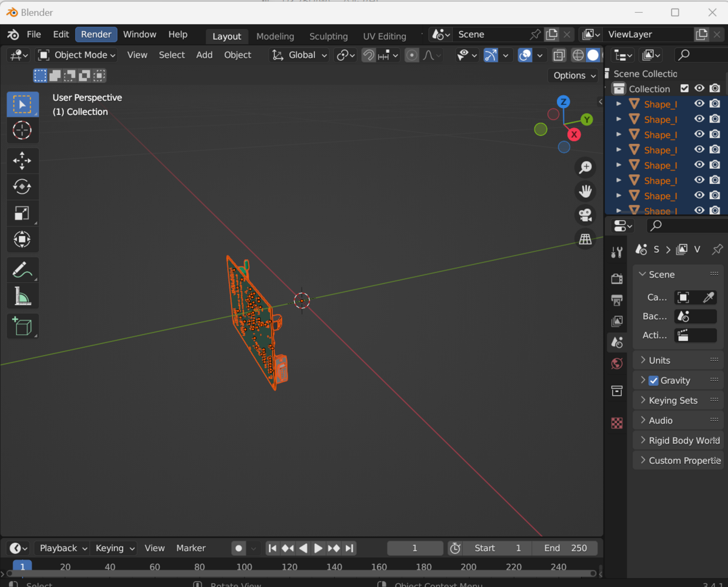Jump to the end frame button
Image resolution: width=728 pixels, height=587 pixels.
coord(349,548)
